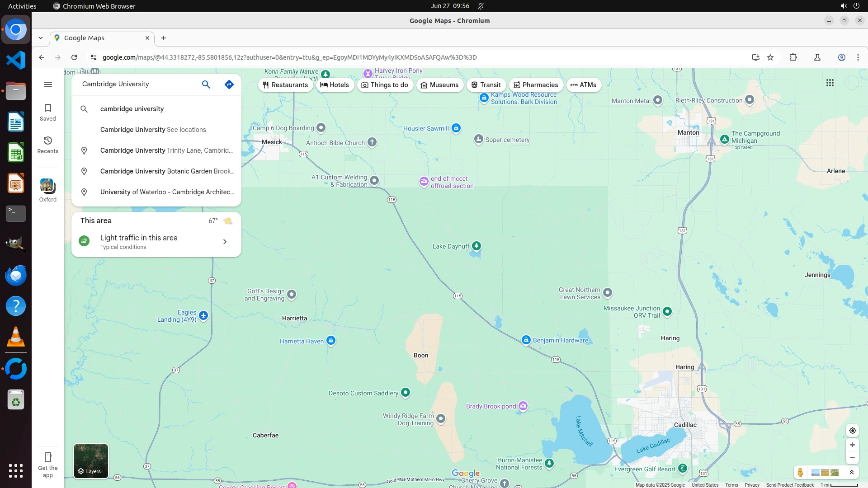
Task: Click the Google apps grid icon
Action: 830,83
